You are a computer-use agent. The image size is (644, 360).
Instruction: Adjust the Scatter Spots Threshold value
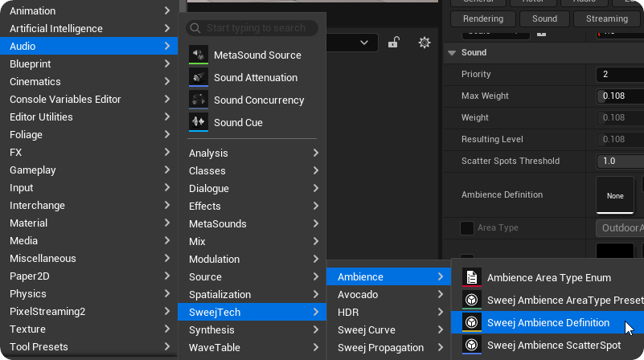tap(620, 161)
